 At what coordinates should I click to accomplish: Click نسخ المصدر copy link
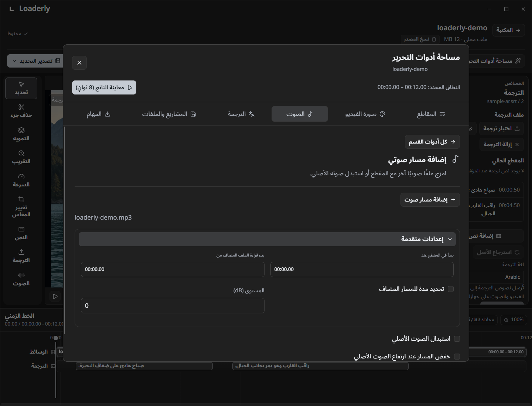click(420, 39)
